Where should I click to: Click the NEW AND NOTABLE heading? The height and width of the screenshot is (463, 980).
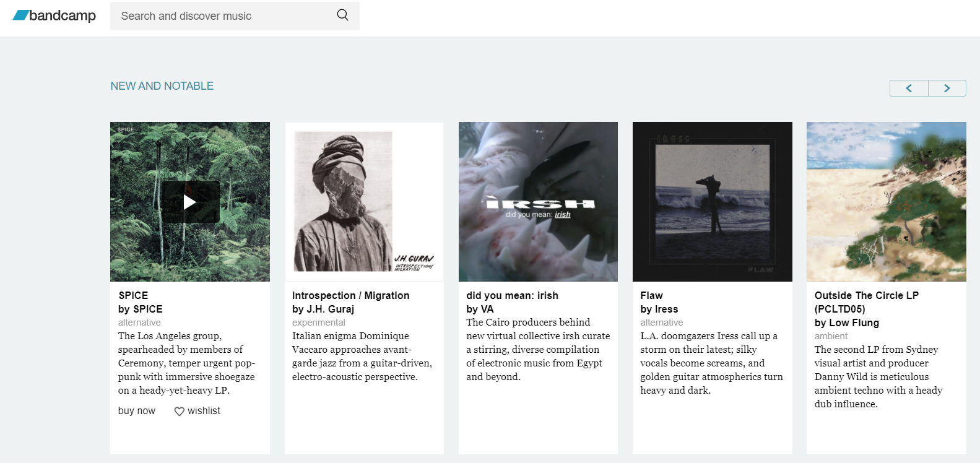pyautogui.click(x=162, y=86)
